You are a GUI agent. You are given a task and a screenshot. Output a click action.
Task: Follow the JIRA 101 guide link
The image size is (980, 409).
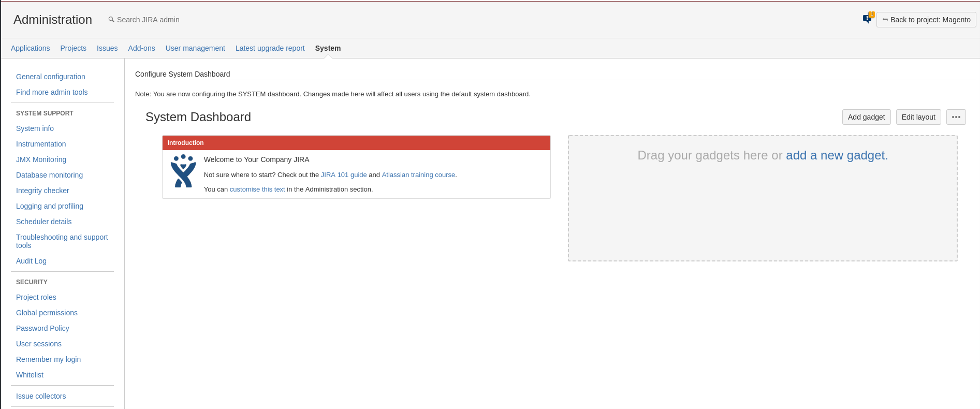click(x=344, y=175)
